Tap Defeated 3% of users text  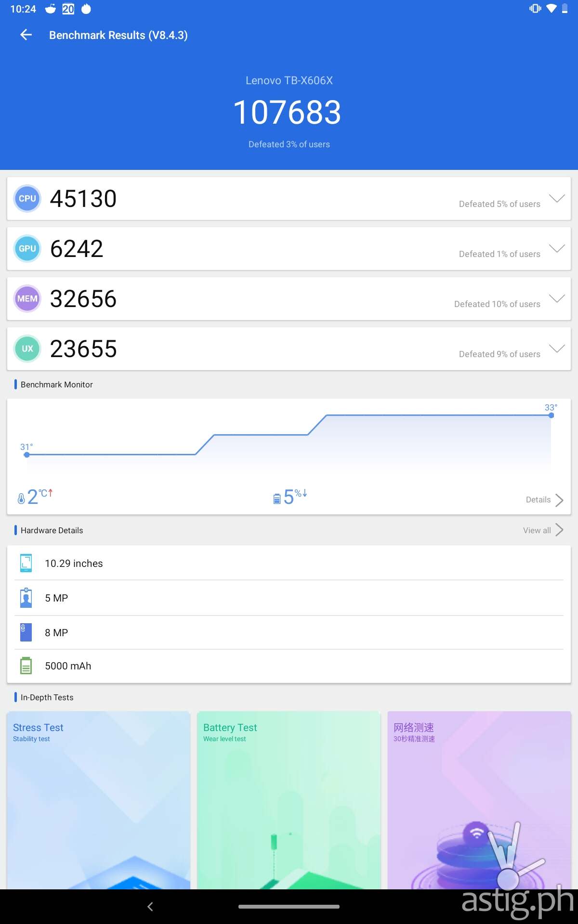point(289,144)
